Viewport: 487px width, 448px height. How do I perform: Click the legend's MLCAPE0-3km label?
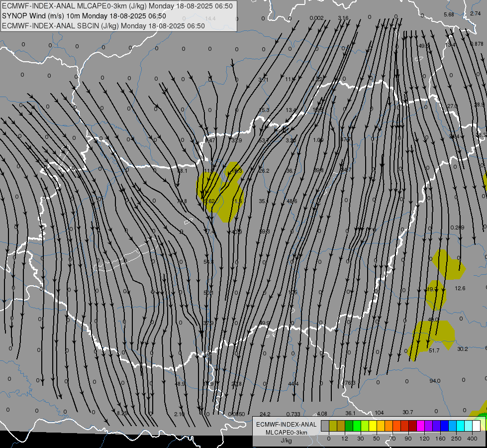tap(287, 433)
